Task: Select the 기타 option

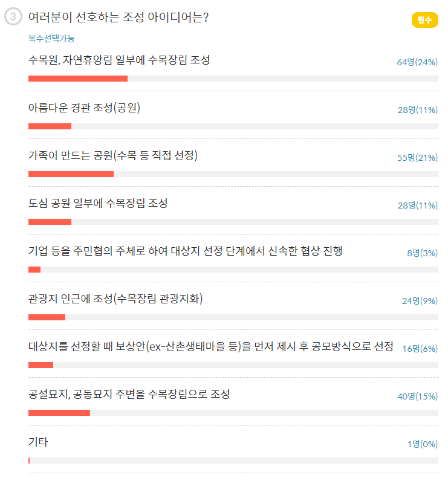Action: (38, 442)
